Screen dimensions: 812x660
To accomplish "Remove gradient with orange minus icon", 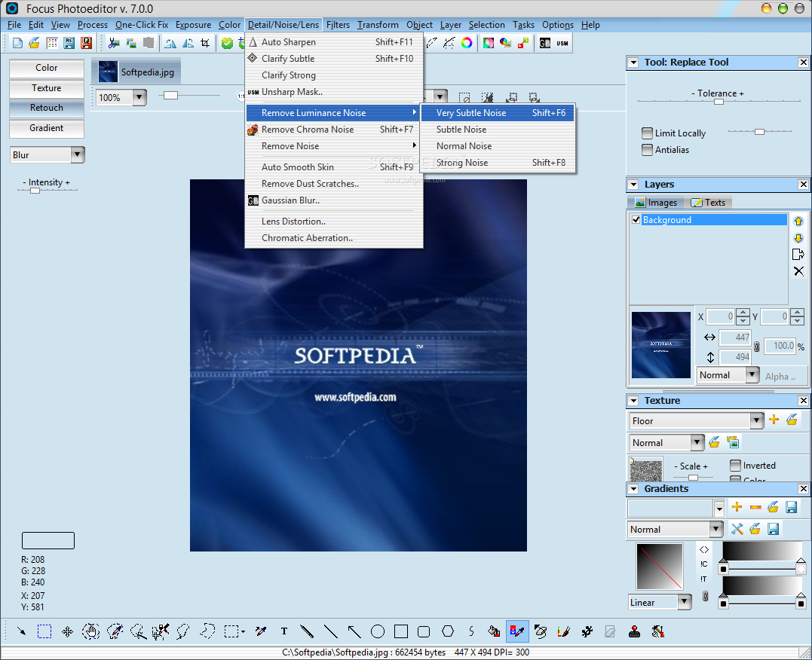I will click(755, 507).
